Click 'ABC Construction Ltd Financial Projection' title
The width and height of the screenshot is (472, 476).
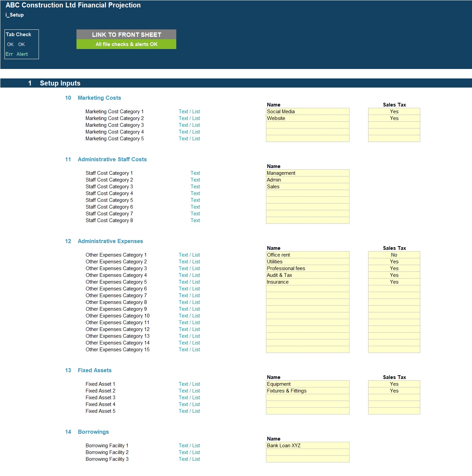(73, 5)
